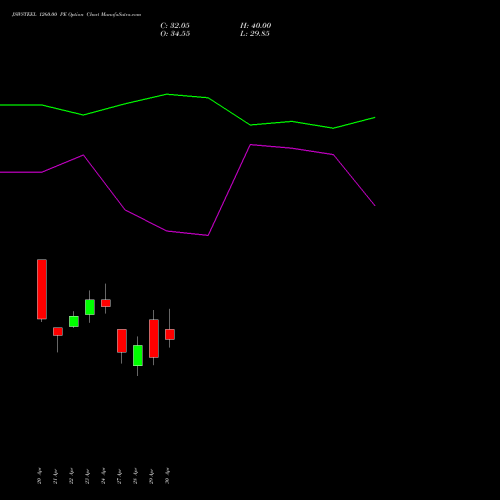This screenshot has height=500, width=500.
Task: Select the red candle for 27 Apr
Action: (x=122, y=341)
